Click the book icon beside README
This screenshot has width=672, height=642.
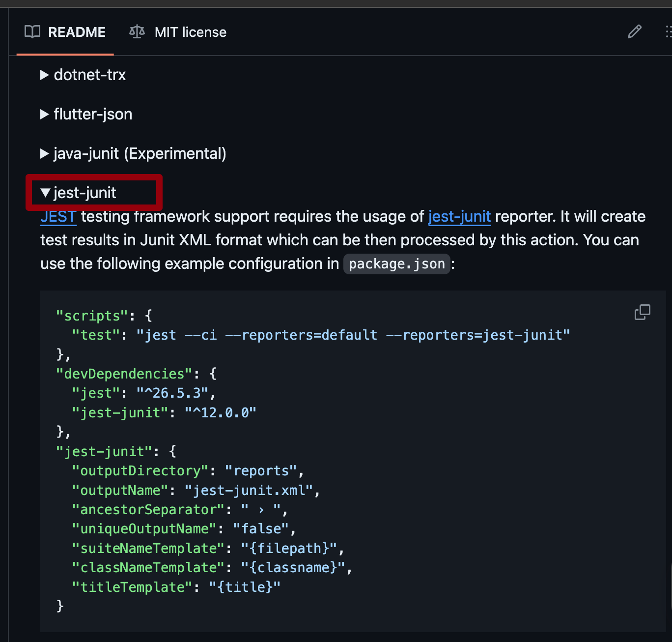32,32
